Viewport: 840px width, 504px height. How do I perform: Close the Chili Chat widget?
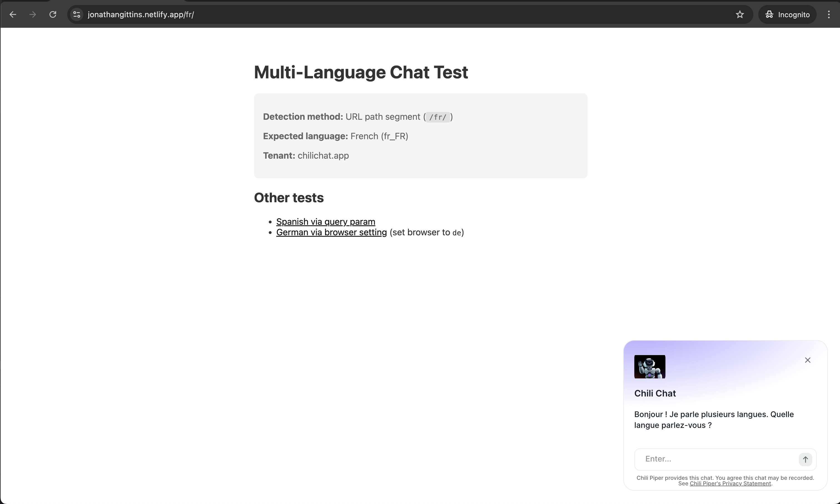point(808,360)
